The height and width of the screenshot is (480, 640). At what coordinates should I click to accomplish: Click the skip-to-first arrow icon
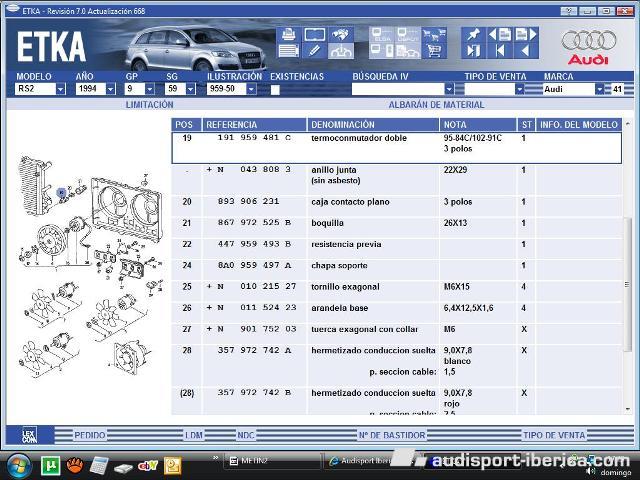point(499,51)
